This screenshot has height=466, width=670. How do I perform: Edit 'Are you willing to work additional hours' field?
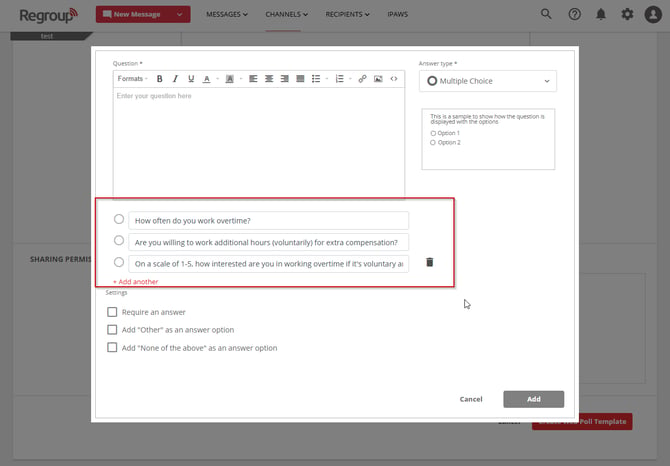tap(268, 242)
